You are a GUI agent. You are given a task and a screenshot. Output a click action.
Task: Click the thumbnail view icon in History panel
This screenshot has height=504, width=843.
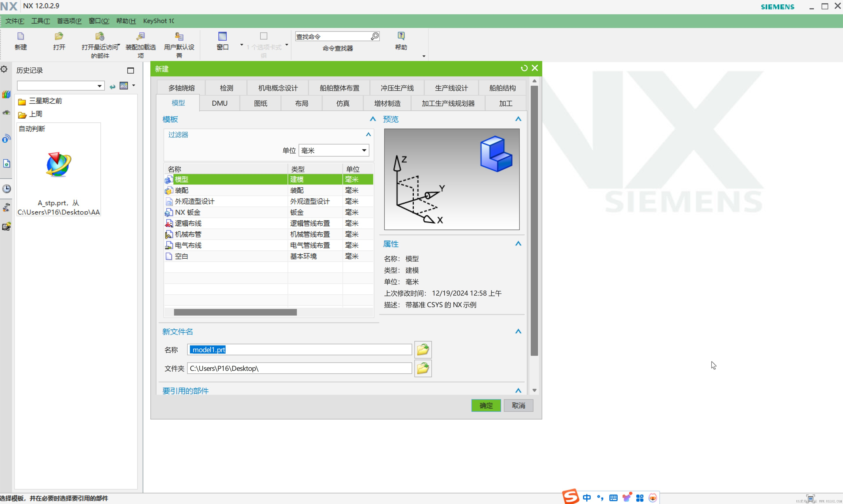point(124,86)
